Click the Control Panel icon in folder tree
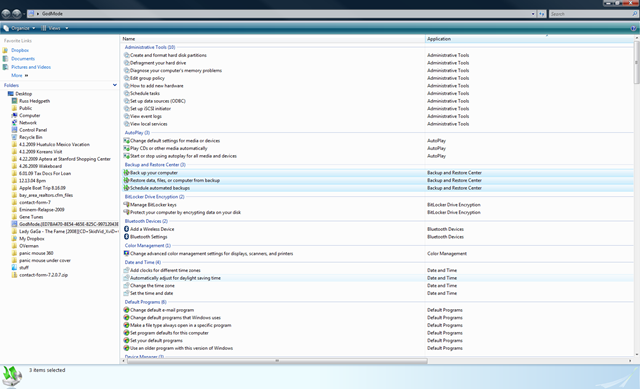This screenshot has height=389, width=640. [x=14, y=130]
